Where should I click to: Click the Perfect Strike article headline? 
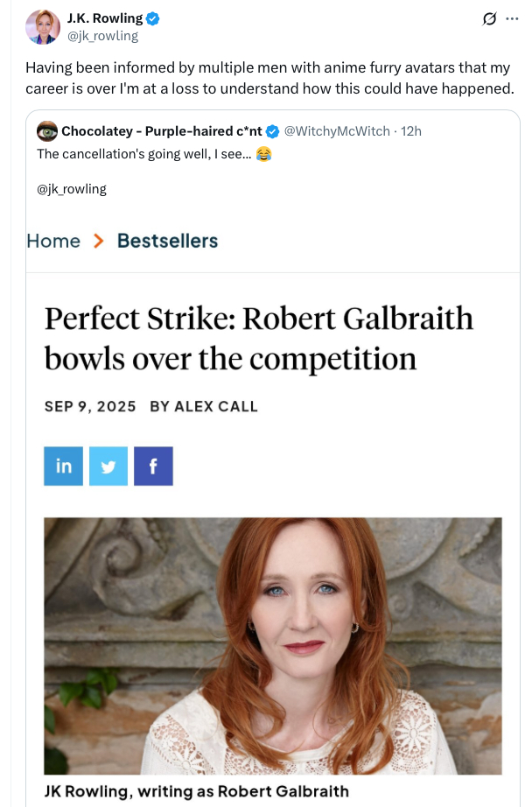pos(259,338)
